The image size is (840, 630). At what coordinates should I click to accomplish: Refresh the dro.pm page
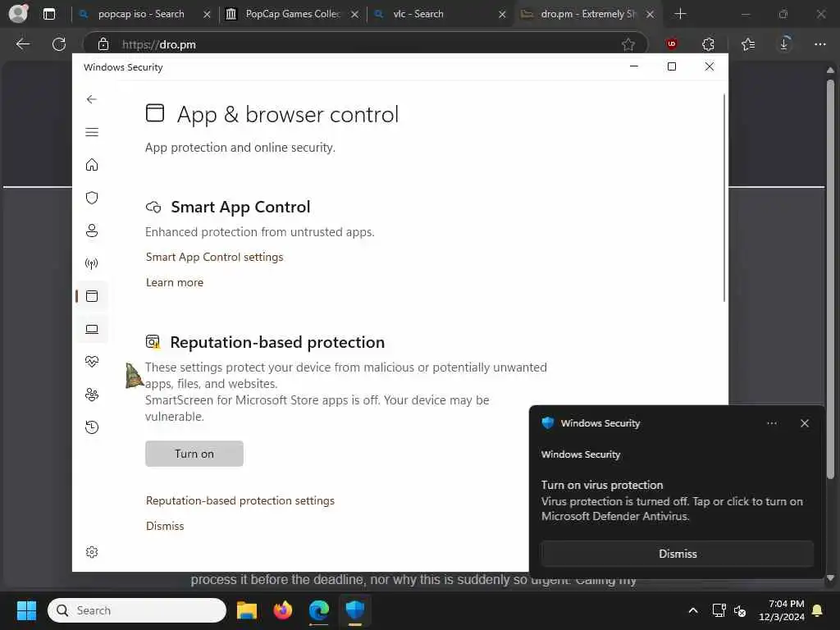click(x=59, y=44)
